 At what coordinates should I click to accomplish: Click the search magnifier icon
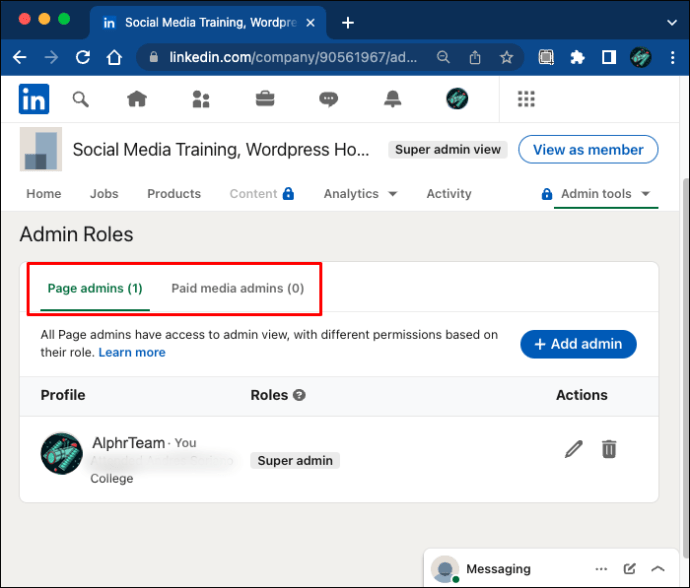tap(81, 99)
